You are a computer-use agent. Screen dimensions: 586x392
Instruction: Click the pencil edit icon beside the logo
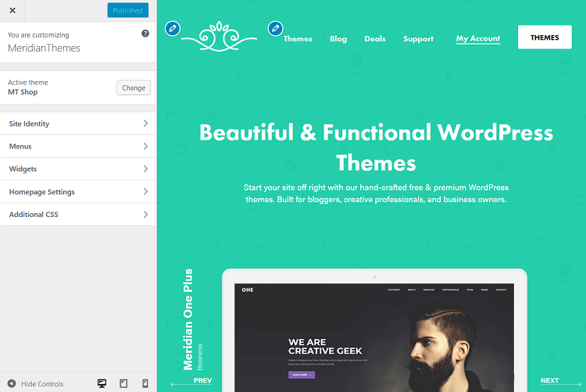click(173, 28)
